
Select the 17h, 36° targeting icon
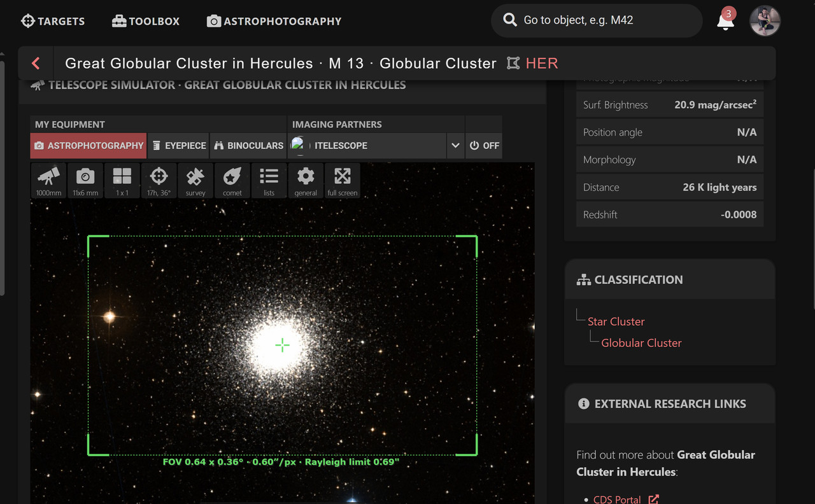159,180
